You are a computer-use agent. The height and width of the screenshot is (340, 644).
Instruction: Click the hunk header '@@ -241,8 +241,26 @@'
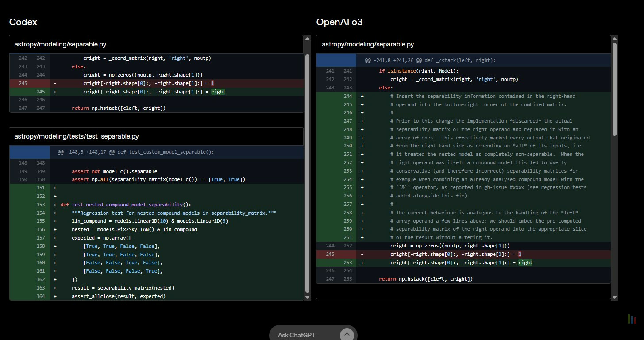tap(463, 60)
